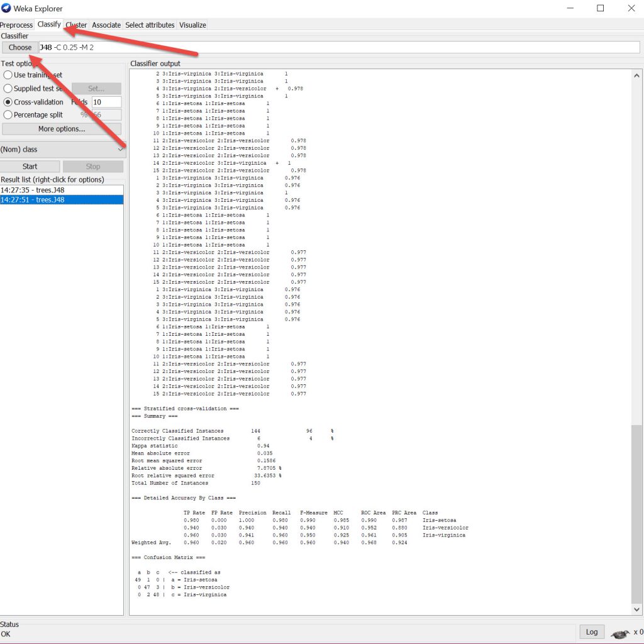This screenshot has width=644, height=644.
Task: Click the Weka Explorer title bar logo
Action: 6,8
